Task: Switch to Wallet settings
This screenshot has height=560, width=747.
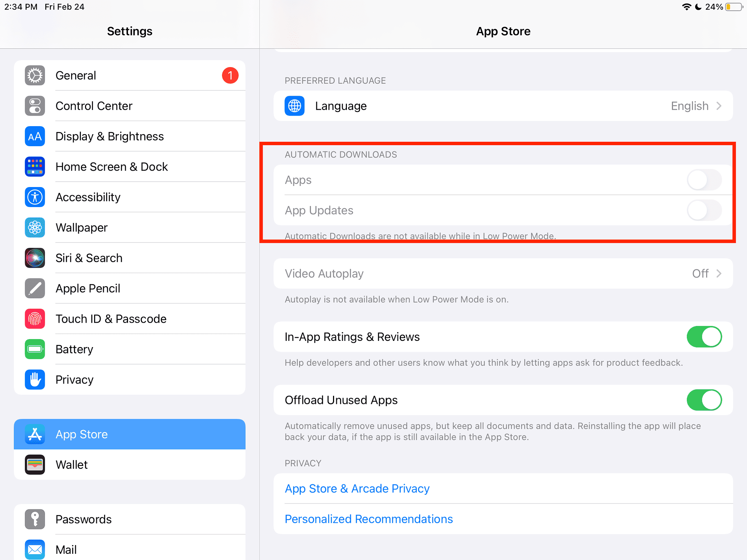Action: (71, 464)
